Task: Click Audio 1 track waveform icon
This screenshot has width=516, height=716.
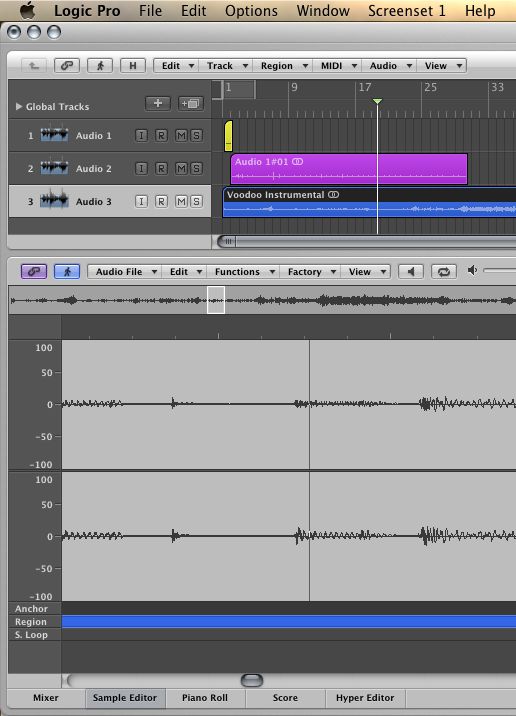Action: pyautogui.click(x=54, y=135)
